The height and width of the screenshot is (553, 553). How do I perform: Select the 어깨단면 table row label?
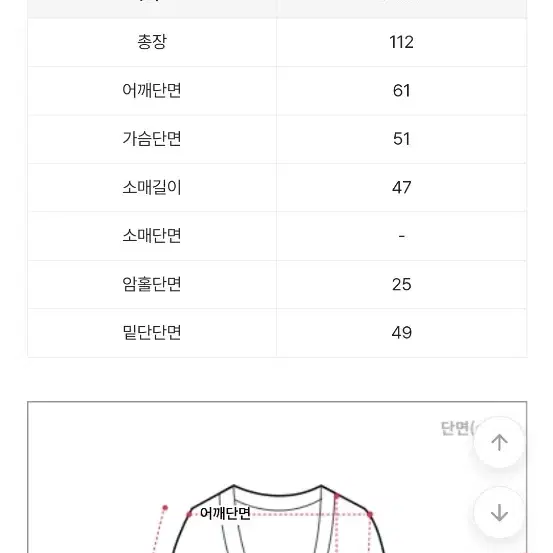(152, 90)
